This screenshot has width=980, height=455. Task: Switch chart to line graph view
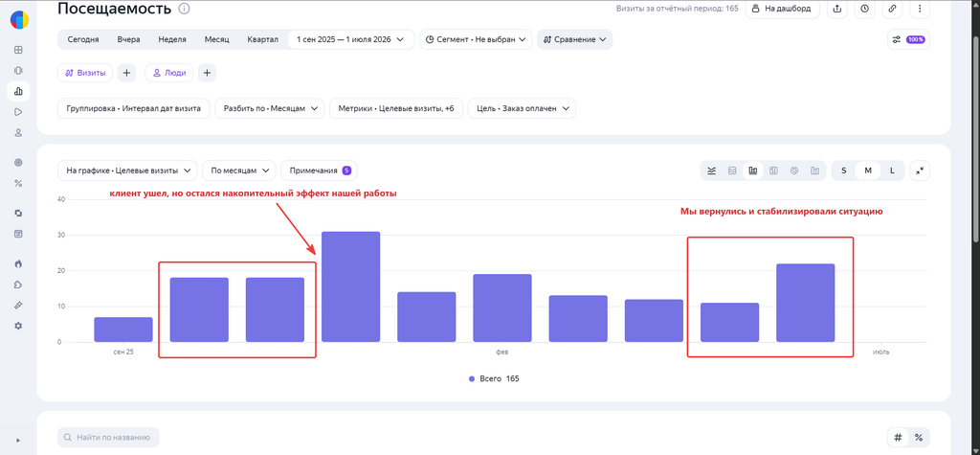click(x=711, y=171)
